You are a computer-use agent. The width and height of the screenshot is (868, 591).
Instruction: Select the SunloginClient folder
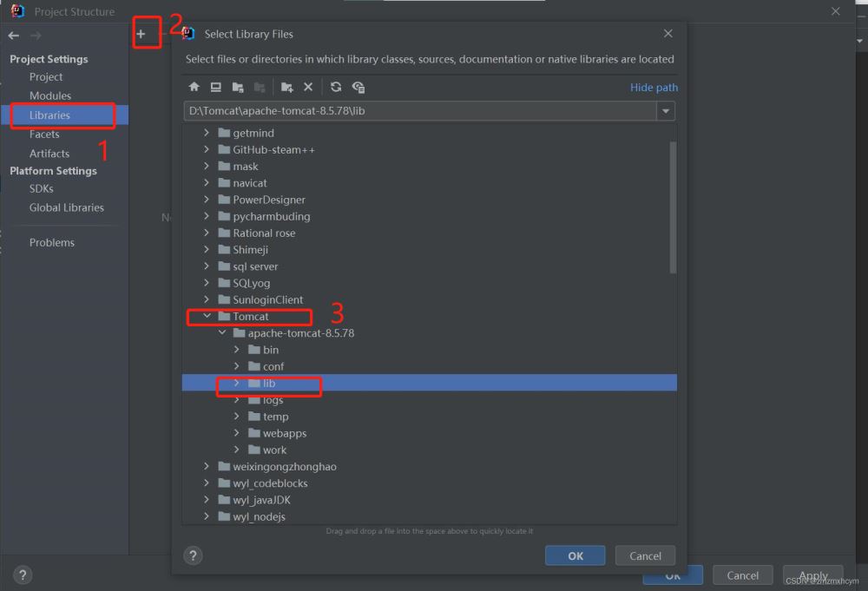tap(268, 299)
